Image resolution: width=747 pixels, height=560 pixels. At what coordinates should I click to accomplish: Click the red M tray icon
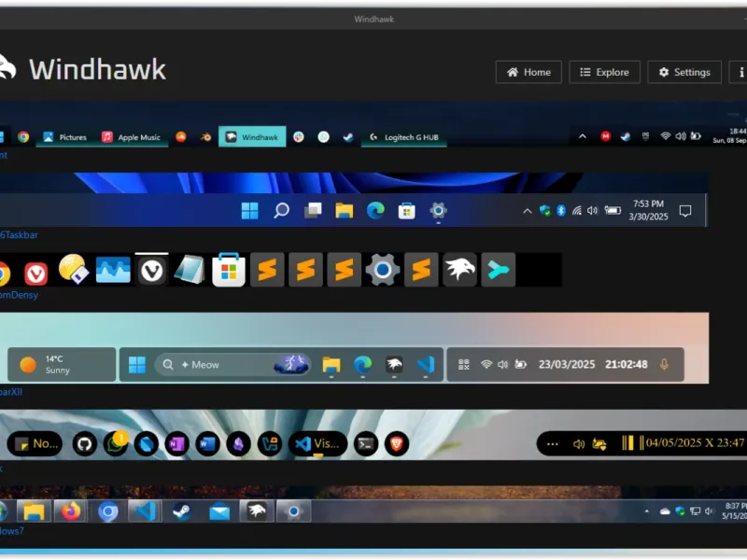[605, 136]
